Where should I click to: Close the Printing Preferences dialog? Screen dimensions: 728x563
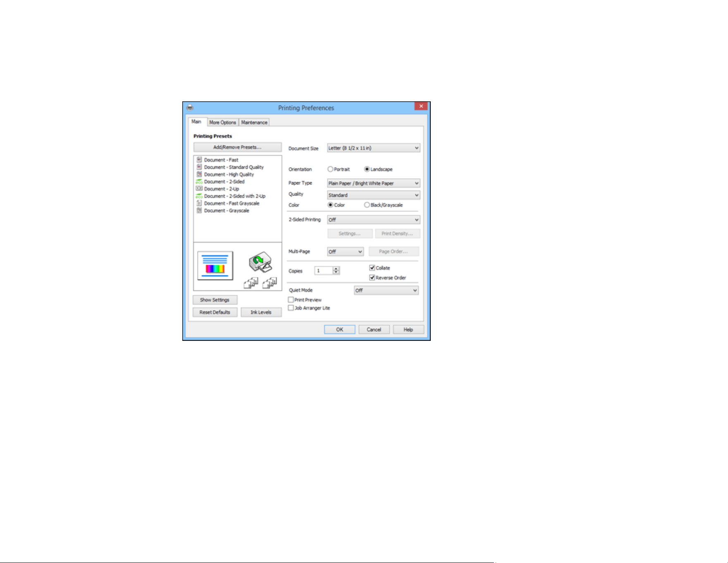421,106
